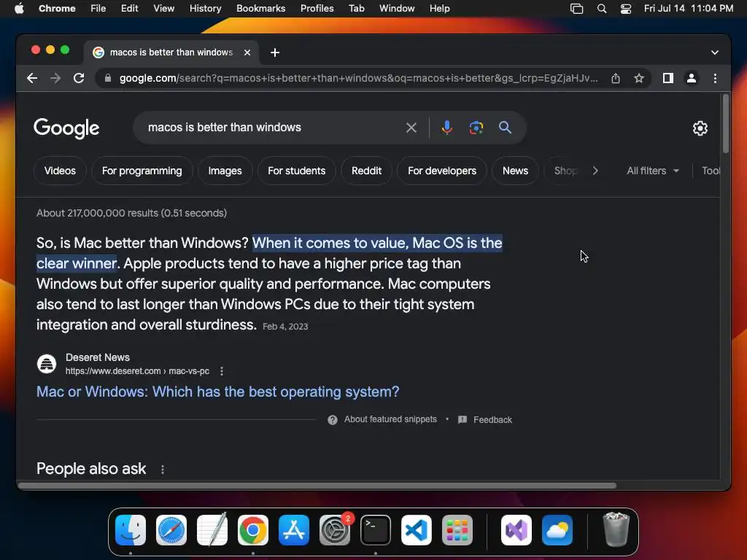Screen dimensions: 747x560
Task: Launch Visual Studio Code from the Dock
Action: point(417,530)
